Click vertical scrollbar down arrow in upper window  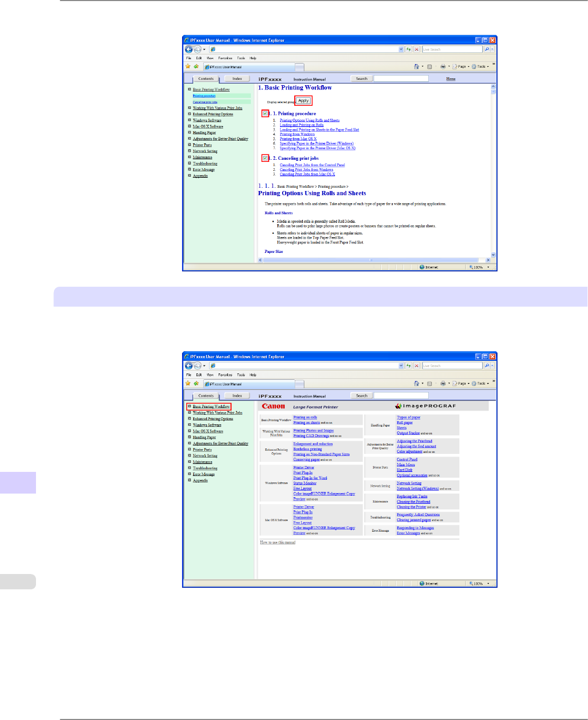pos(493,255)
